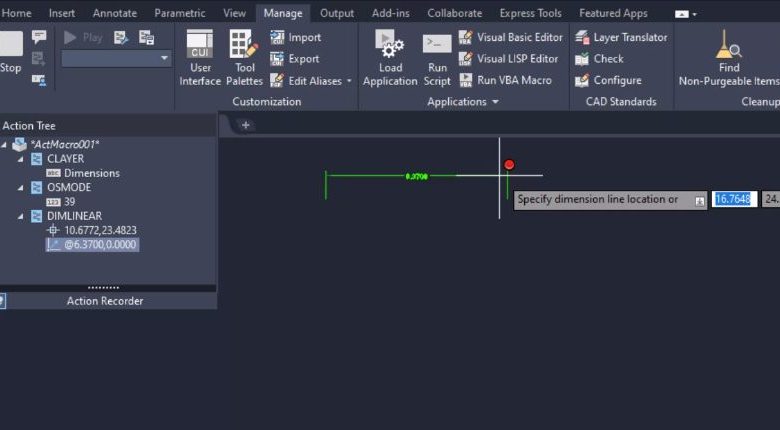Screen dimensions: 780x430
Task: Switch to the Home ribbon tab
Action: click(16, 13)
